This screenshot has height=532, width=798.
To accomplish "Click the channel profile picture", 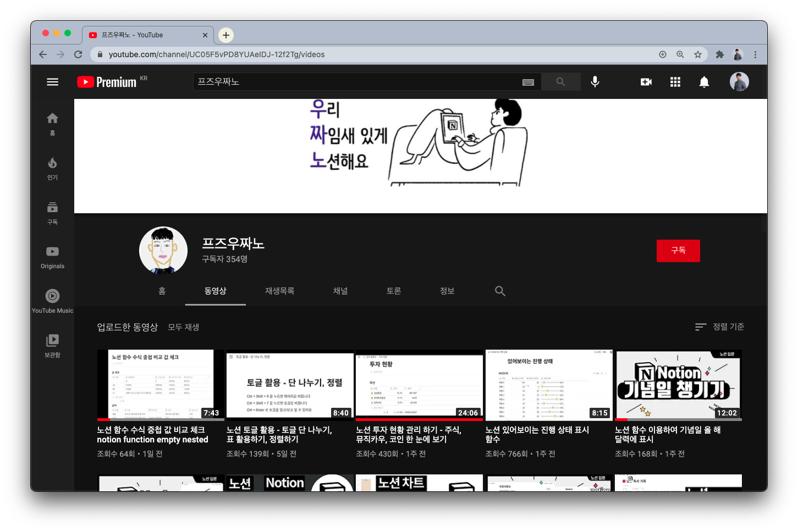I will (163, 251).
